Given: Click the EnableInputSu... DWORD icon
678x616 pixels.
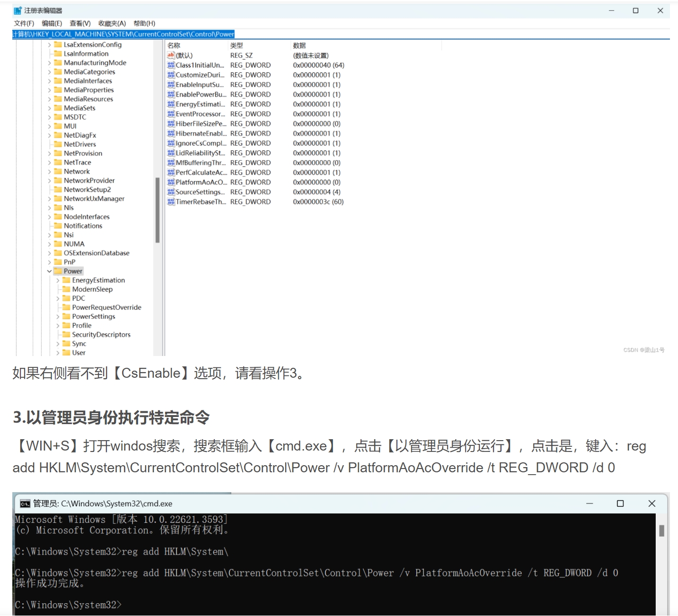Looking at the screenshot, I should [171, 85].
